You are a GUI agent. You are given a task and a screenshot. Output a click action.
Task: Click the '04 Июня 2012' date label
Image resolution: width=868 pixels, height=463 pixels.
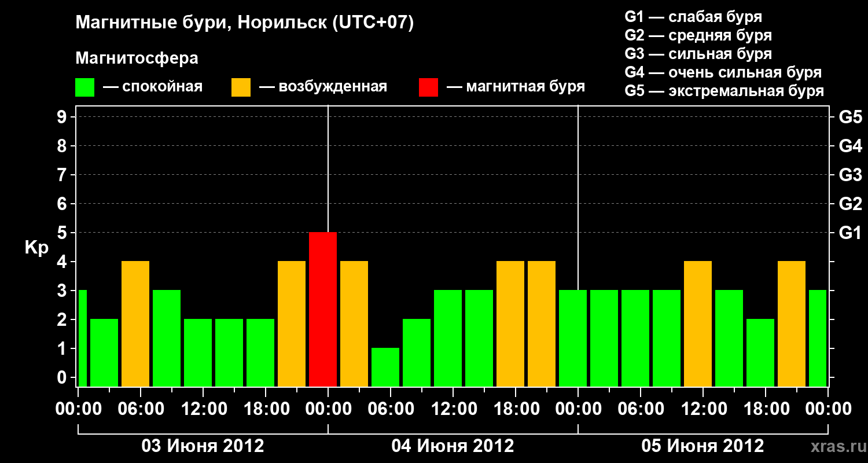coord(453,446)
